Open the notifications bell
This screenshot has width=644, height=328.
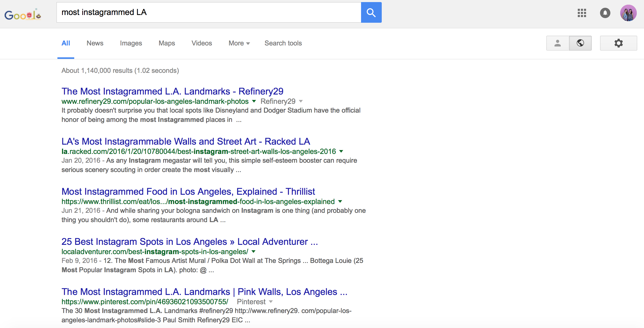click(605, 13)
